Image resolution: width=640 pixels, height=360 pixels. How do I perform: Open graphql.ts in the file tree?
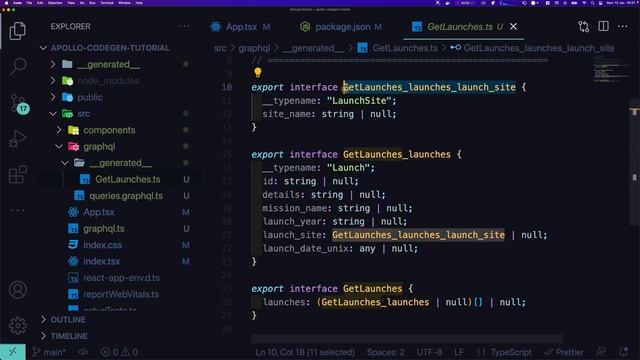click(x=104, y=229)
